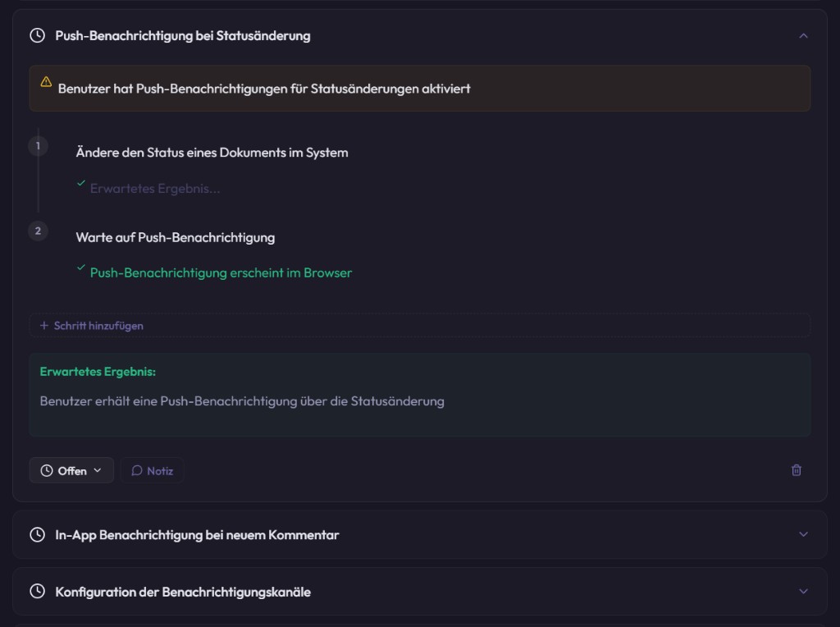The image size is (840, 627).
Task: Open the 'Offen' status dropdown
Action: (71, 470)
